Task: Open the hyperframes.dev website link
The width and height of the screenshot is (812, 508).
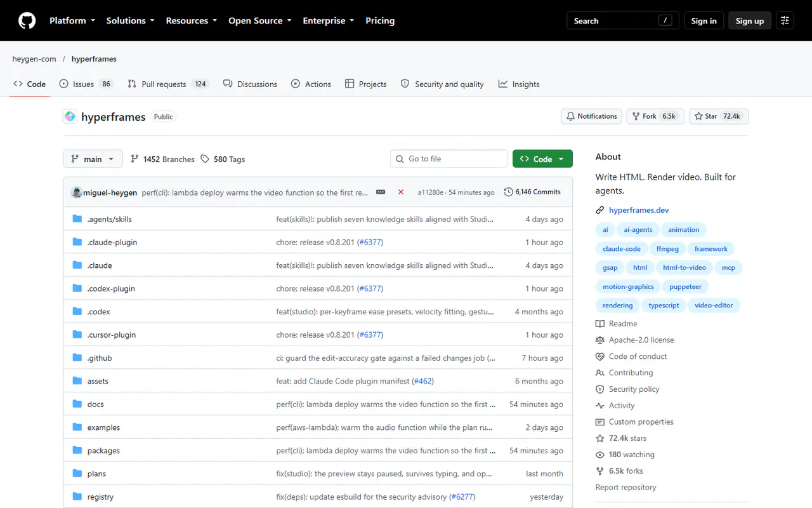Action: point(639,210)
